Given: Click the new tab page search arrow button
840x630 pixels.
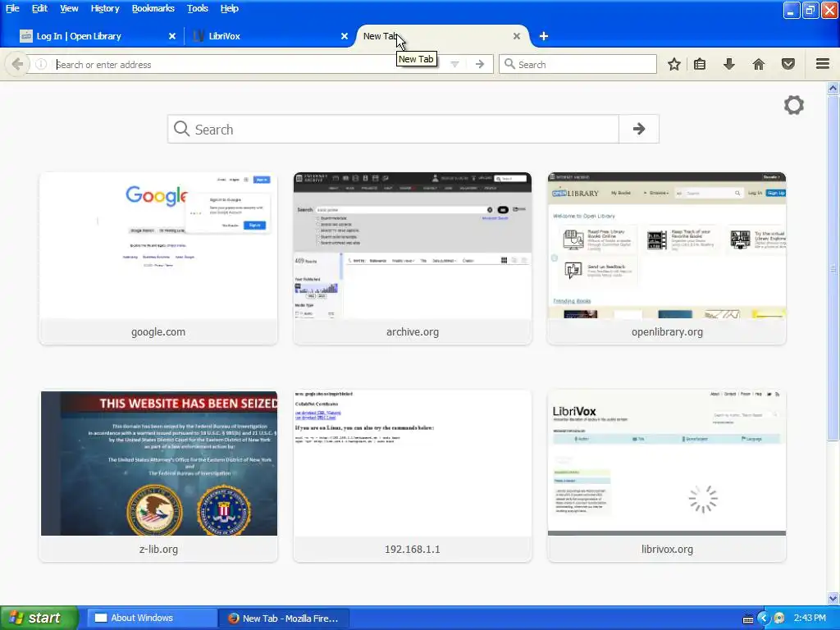Looking at the screenshot, I should pos(638,129).
